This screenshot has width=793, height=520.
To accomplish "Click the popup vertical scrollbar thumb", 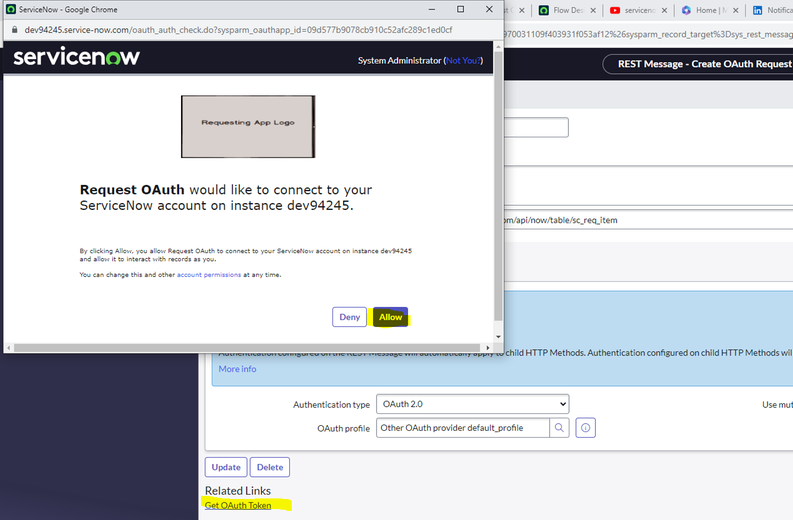I will [x=498, y=186].
